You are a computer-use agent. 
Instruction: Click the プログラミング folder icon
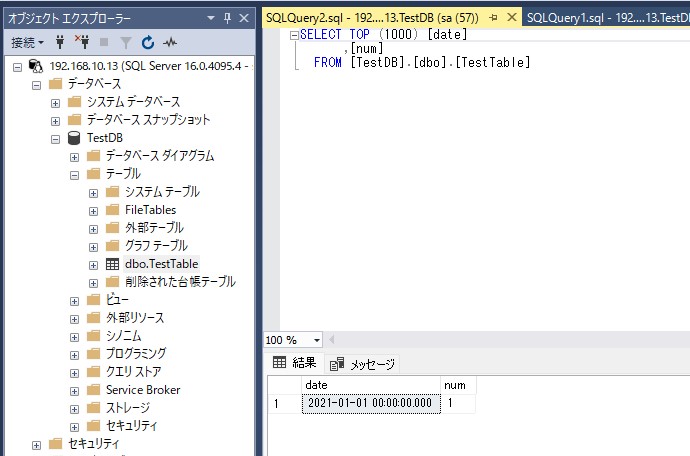(93, 354)
